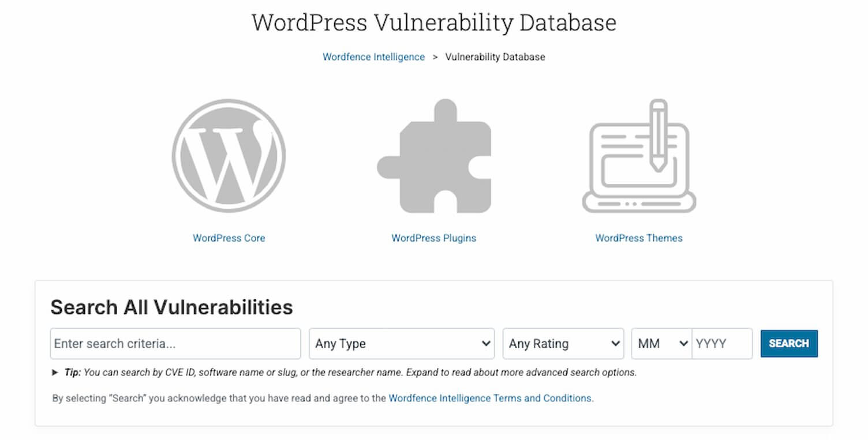Open the WordPress Themes link

639,238
